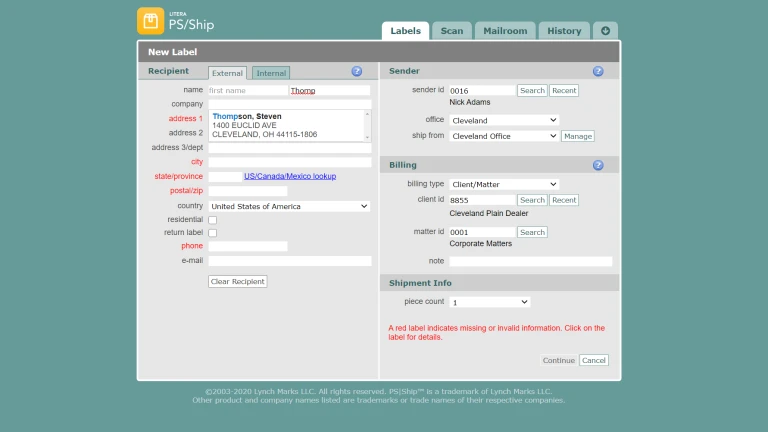The image size is (768, 432).
Task: Click the company input field
Action: pos(289,104)
